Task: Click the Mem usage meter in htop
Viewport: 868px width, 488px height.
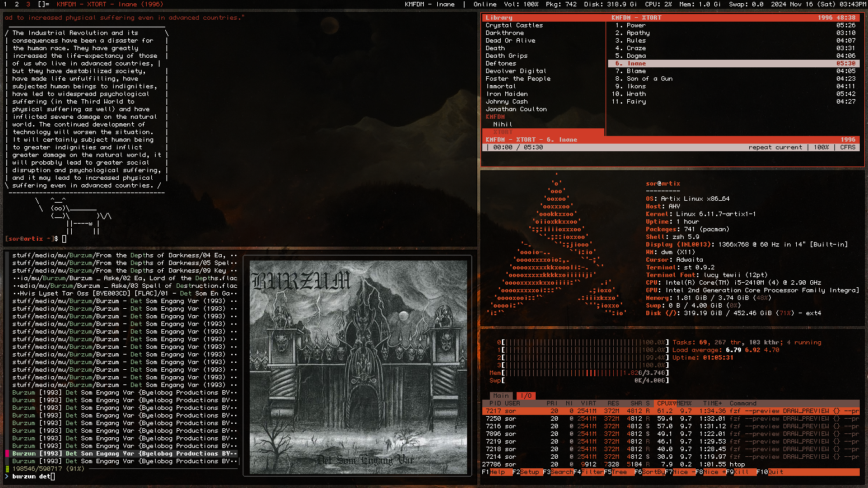Action: point(578,373)
